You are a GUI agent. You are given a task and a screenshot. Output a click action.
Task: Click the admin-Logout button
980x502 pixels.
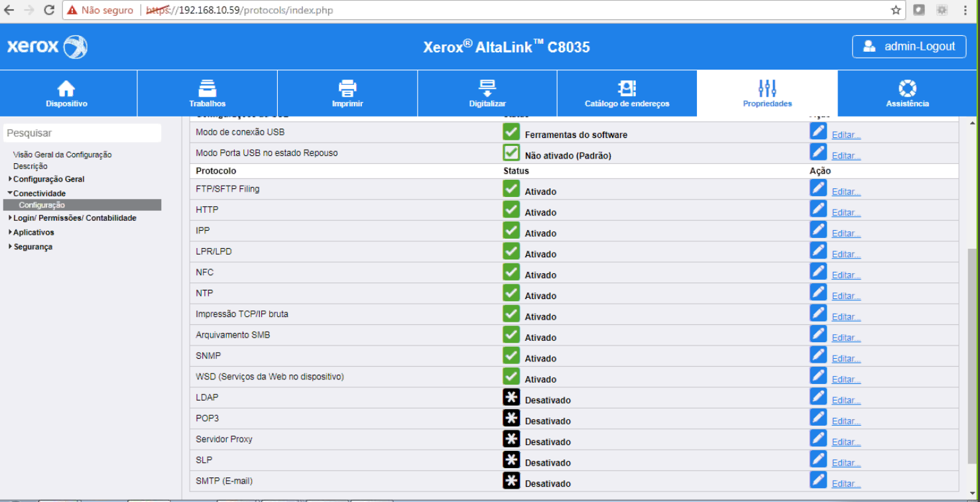(909, 46)
